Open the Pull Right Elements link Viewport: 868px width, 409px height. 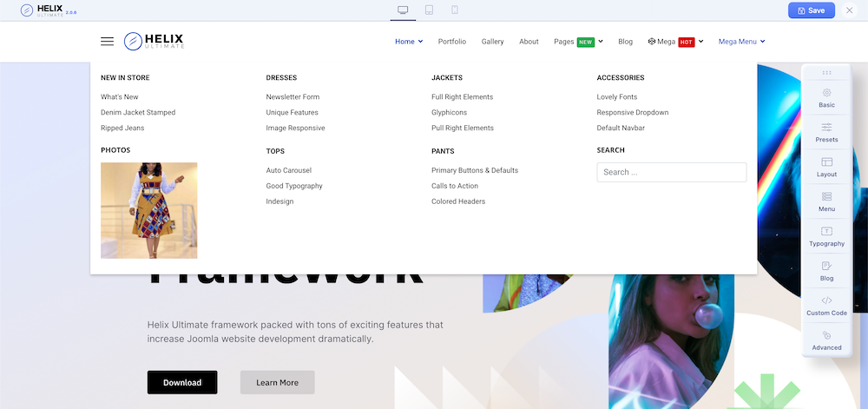click(x=463, y=128)
